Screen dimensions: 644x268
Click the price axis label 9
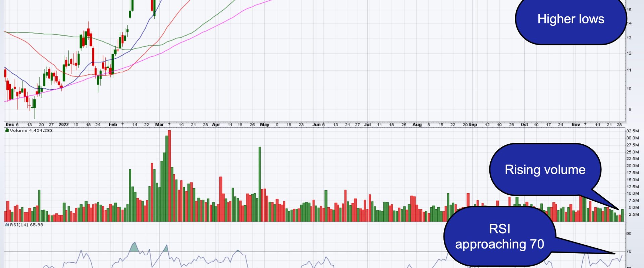[630, 110]
